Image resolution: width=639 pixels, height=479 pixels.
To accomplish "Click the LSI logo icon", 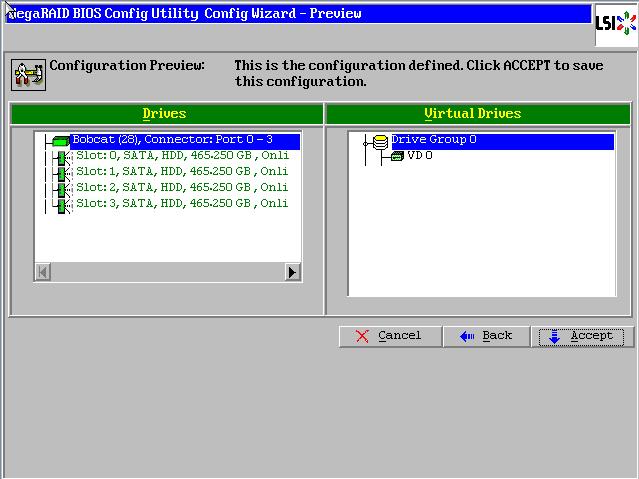I will pos(614,24).
